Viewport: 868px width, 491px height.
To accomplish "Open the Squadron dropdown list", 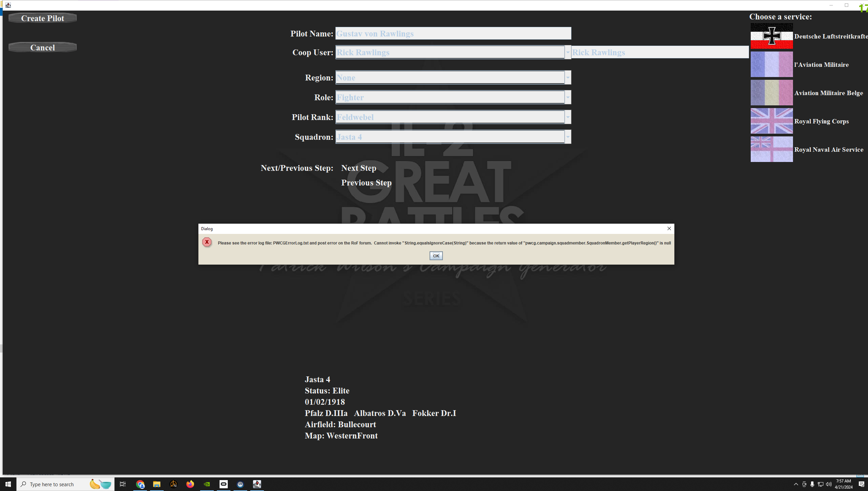I will [568, 137].
